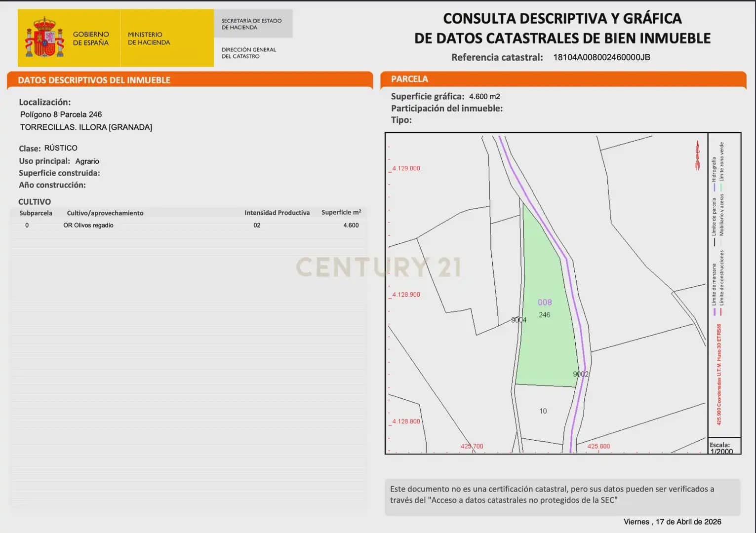The image size is (756, 533).
Task: Click the 'Superficie construida:' label
Action: [59, 173]
